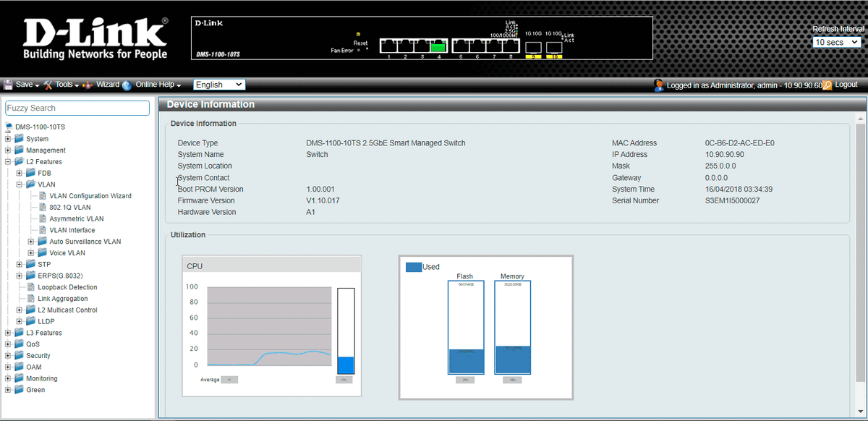This screenshot has height=421, width=868.
Task: Expand the Monitoring tree node
Action: click(8, 378)
